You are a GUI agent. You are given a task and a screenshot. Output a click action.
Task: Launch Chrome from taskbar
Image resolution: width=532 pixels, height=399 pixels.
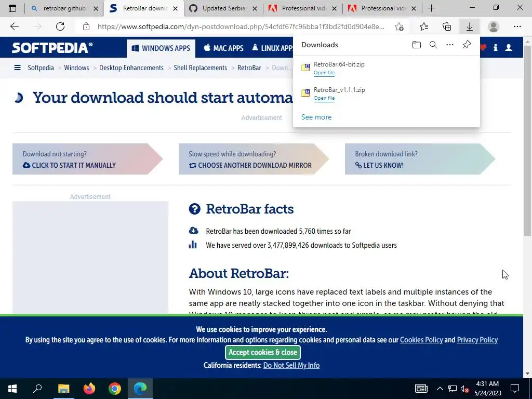pos(115,389)
